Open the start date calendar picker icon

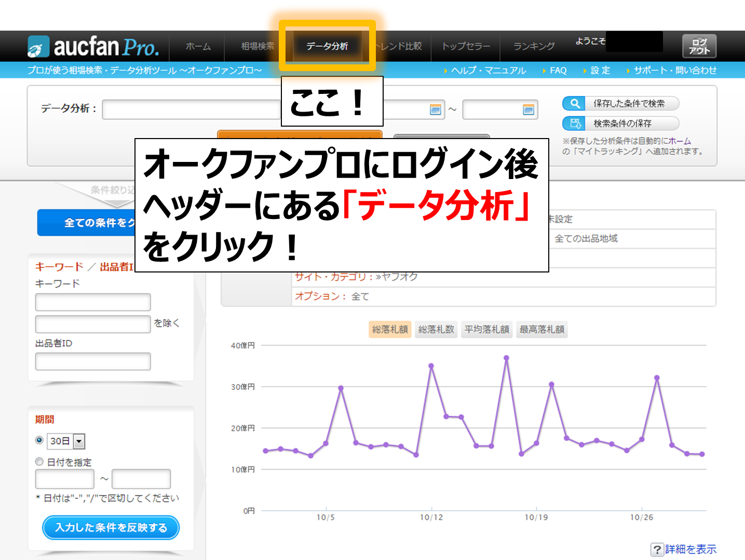coord(435,110)
